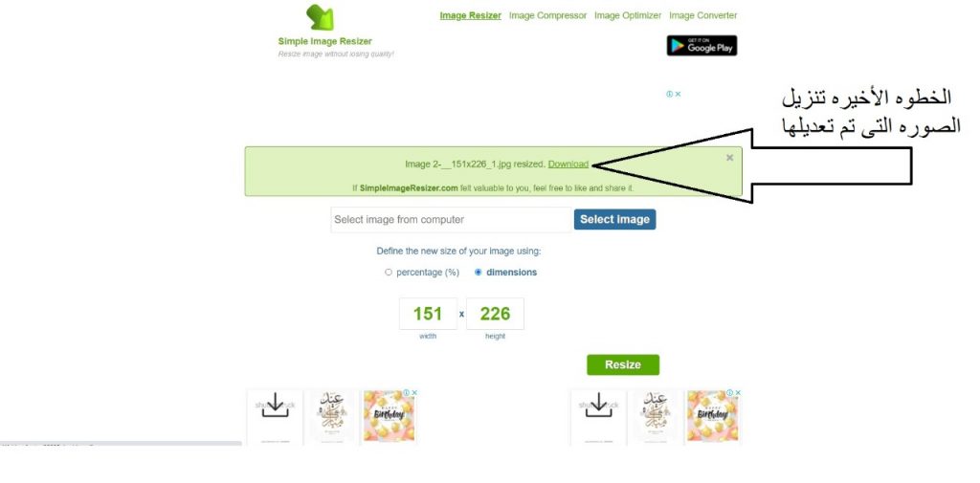
Task: Click the top ad info icon
Action: click(669, 95)
